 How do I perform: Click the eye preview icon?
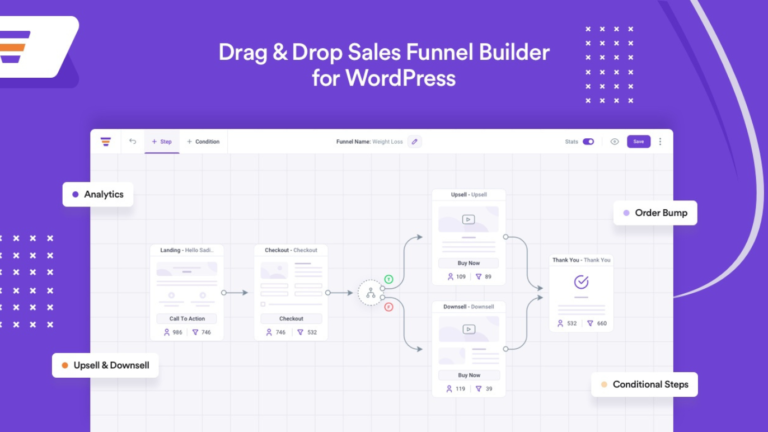coord(614,142)
